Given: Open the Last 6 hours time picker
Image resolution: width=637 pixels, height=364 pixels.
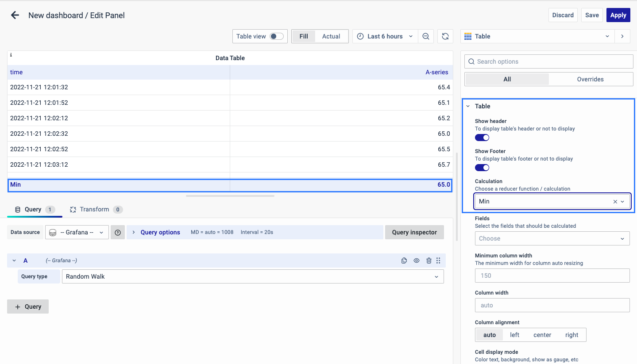Looking at the screenshot, I should click(x=385, y=36).
